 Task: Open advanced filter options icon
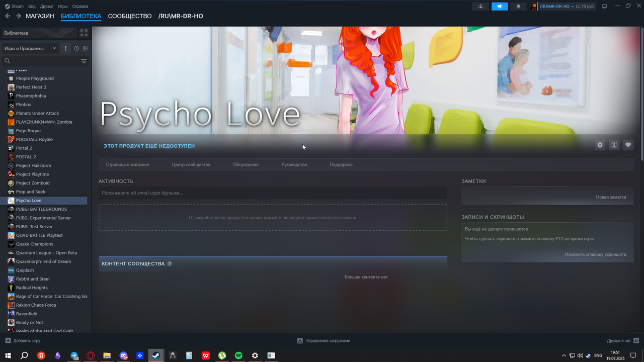[x=84, y=61]
